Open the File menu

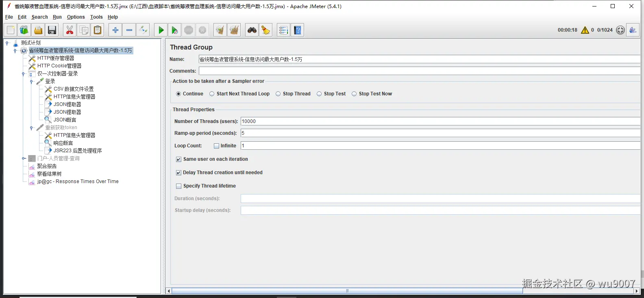[x=9, y=17]
